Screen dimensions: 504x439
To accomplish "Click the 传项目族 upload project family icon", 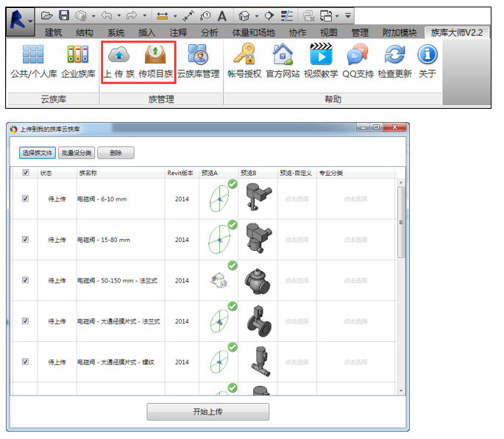I will tap(155, 57).
